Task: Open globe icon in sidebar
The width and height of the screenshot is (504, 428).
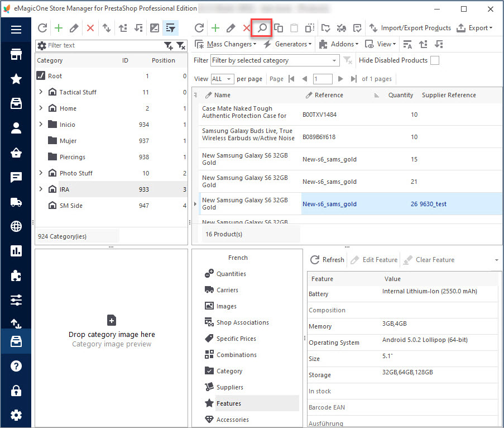Action: [x=16, y=226]
